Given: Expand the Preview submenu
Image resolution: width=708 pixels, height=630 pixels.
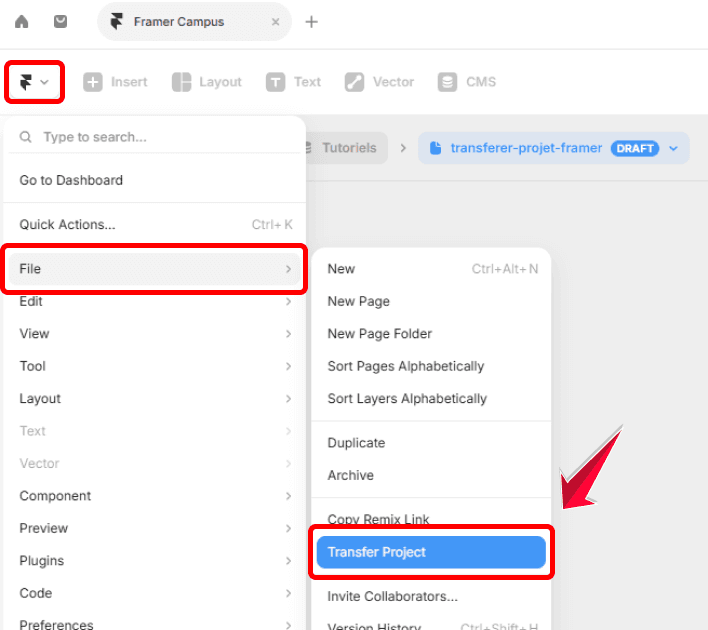Looking at the screenshot, I should click(x=154, y=528).
